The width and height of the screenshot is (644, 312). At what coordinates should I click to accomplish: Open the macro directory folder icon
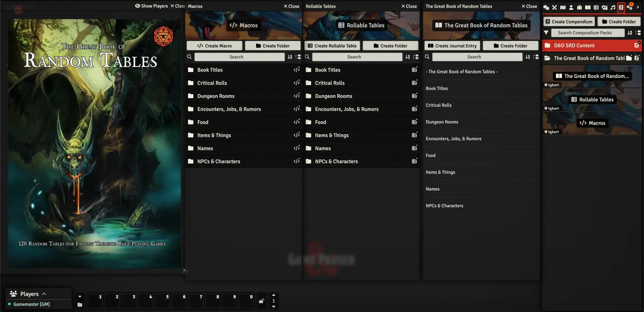click(x=79, y=305)
